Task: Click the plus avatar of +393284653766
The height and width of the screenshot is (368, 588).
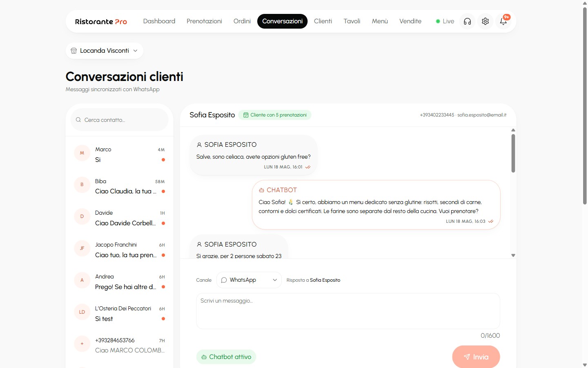Action: (x=82, y=344)
